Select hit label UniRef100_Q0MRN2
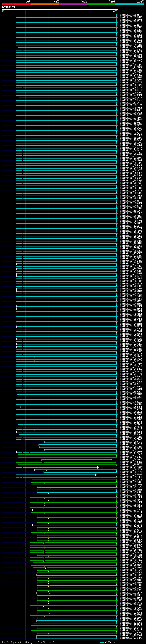Viewport: 146px width, 644px height. point(131,77)
